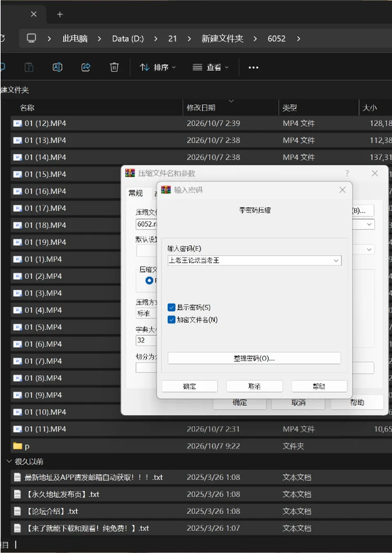Open a new Explorer tab with plus
392x553 pixels.
[60, 15]
